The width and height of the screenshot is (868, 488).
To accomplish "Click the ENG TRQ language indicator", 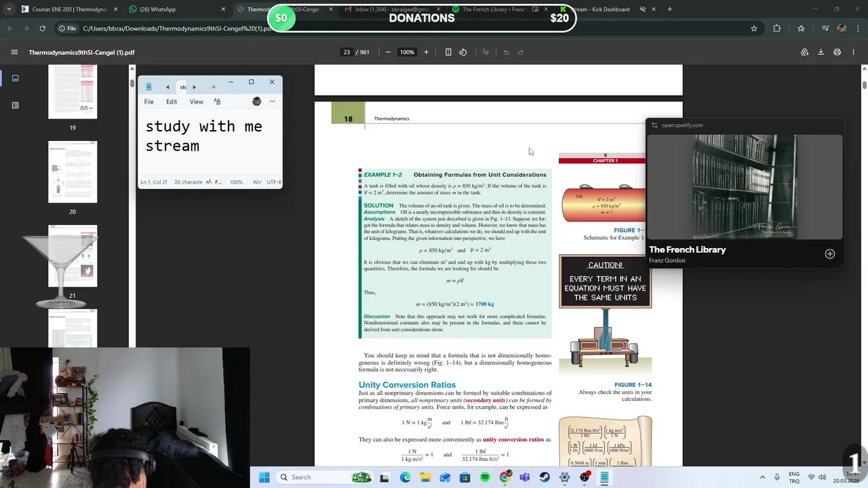I will 794,477.
